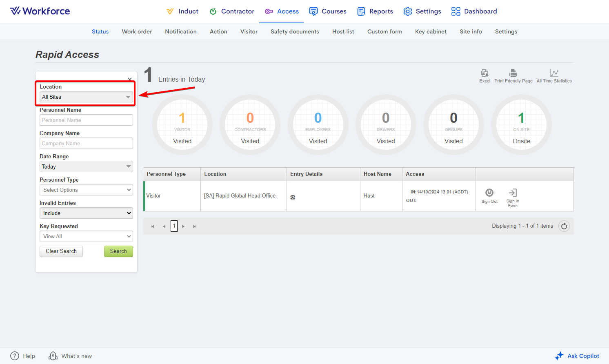The width and height of the screenshot is (609, 364).
Task: Click the phone icon in Entry Details
Action: click(x=293, y=198)
